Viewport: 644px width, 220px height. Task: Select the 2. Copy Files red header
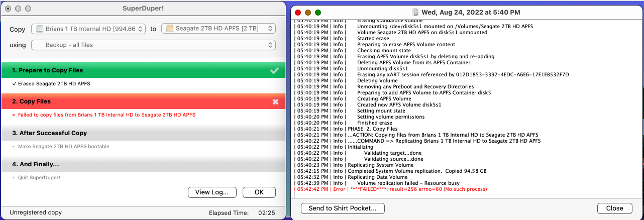pyautogui.click(x=143, y=101)
